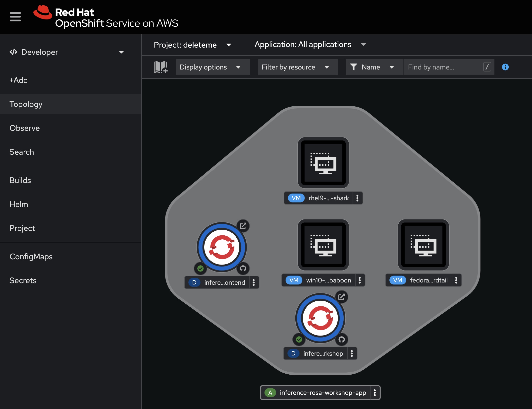Click the blue info icon near search

(505, 67)
